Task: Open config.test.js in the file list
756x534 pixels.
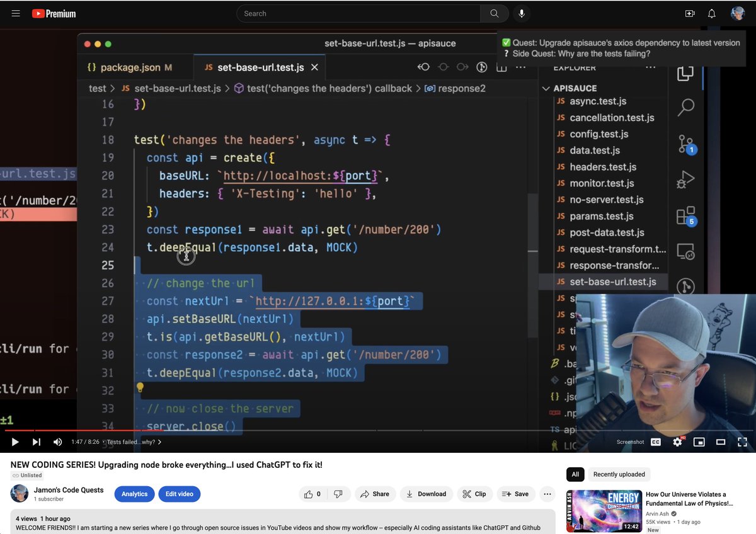Action: (598, 134)
